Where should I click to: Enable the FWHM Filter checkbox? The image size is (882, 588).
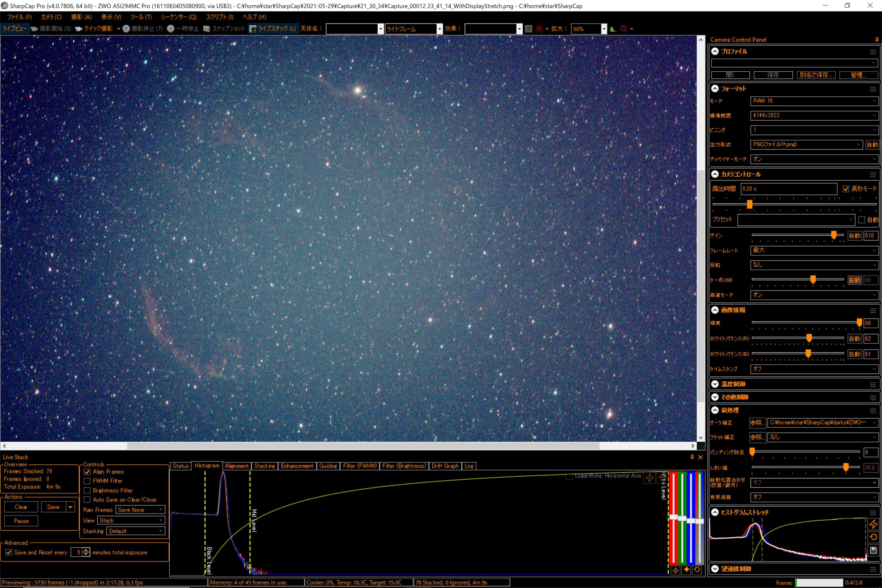(x=87, y=481)
